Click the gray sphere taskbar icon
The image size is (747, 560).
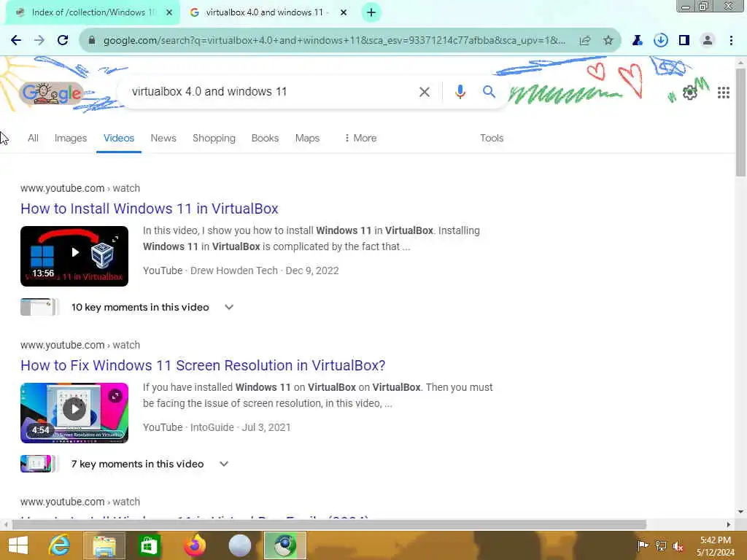click(x=239, y=545)
